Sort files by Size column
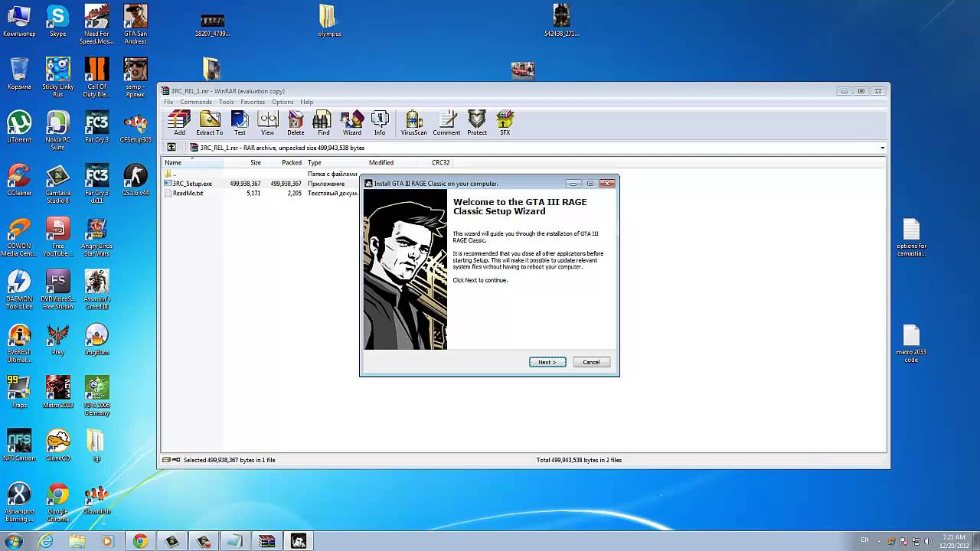This screenshot has height=551, width=980. click(x=243, y=162)
